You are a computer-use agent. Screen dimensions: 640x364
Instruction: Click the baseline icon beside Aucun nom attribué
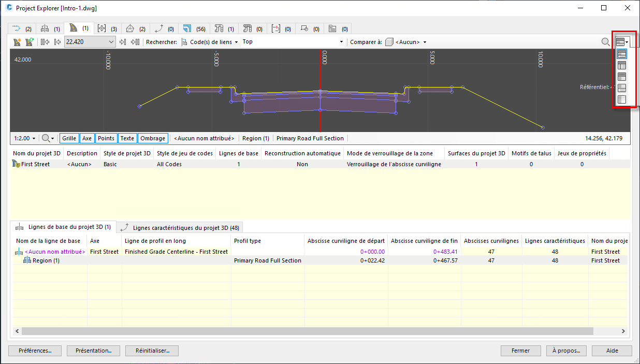(19, 252)
